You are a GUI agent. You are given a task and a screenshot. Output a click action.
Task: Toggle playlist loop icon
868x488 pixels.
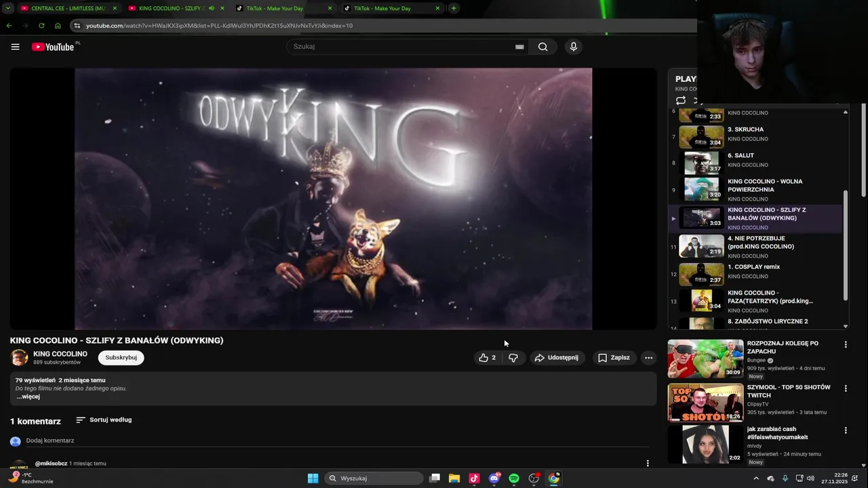coord(681,100)
